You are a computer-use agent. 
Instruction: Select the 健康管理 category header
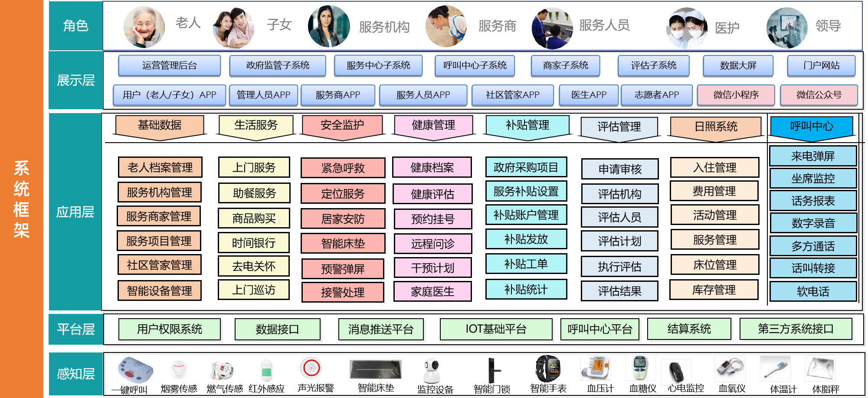(433, 126)
